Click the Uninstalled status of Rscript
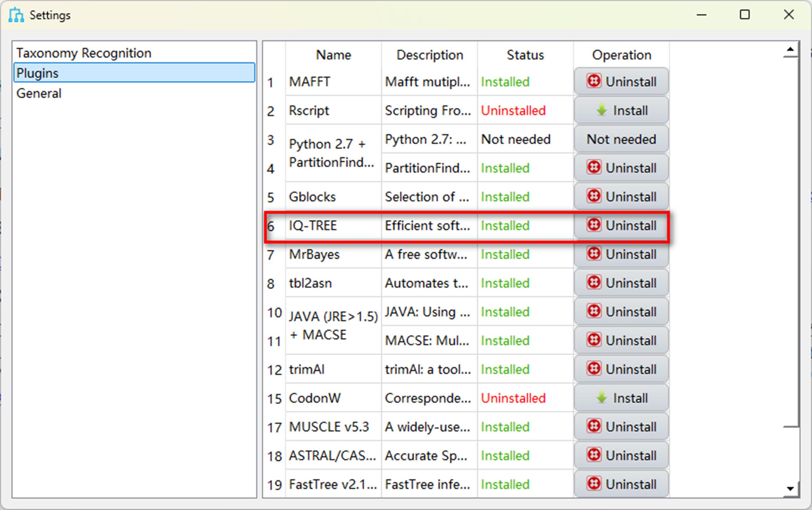The image size is (812, 510). 525,110
